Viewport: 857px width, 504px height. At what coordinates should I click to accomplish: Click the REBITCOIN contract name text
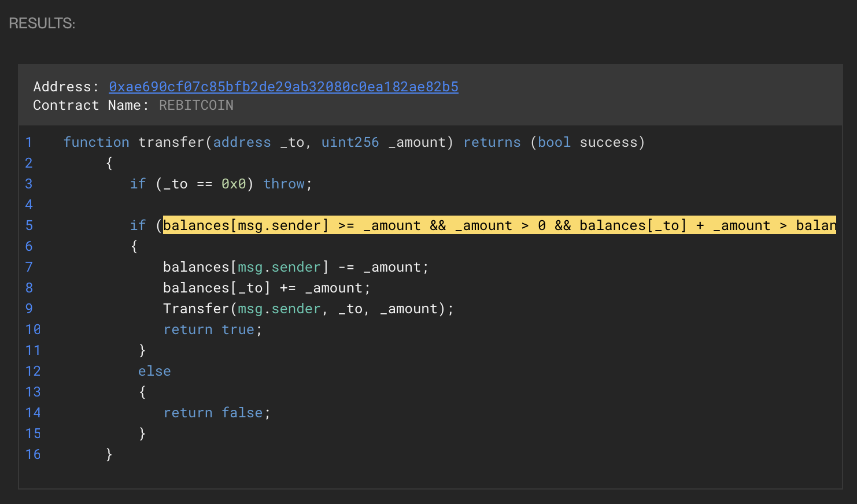pyautogui.click(x=196, y=105)
